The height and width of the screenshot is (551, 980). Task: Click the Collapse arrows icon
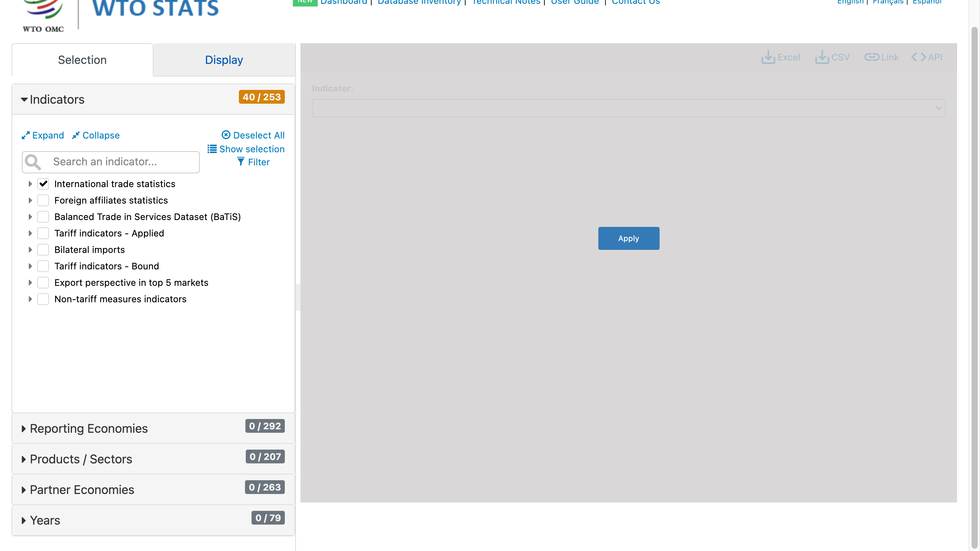[76, 135]
